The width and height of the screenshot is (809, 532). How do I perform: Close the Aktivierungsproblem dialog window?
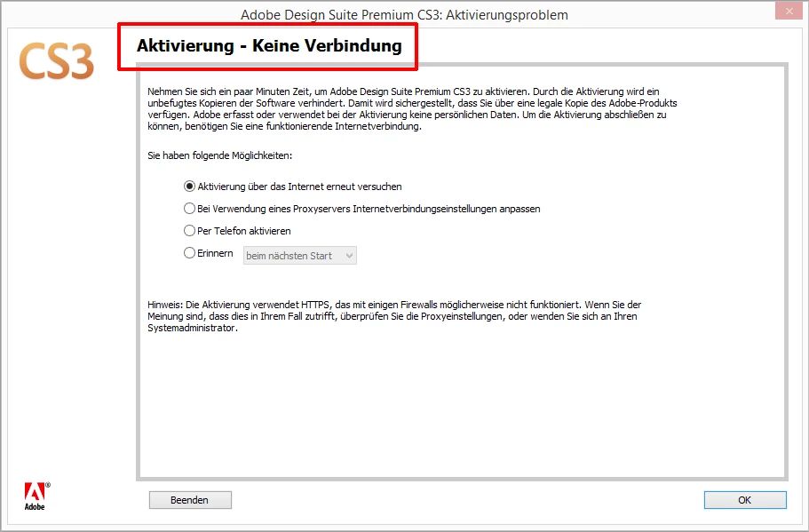789,11
